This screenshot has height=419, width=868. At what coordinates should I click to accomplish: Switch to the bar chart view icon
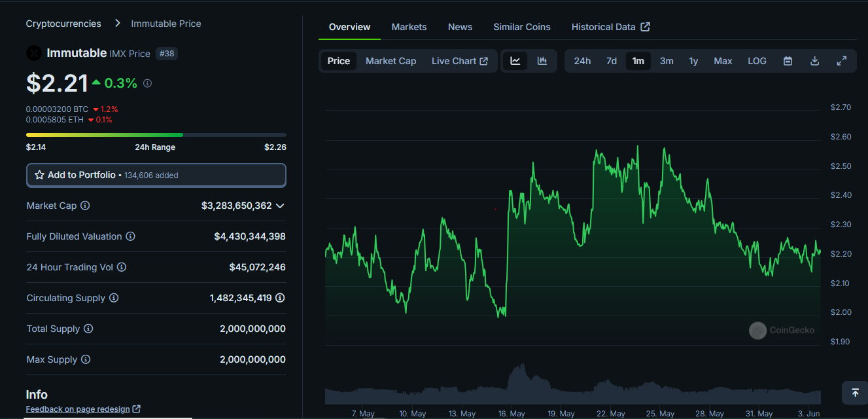pyautogui.click(x=542, y=60)
